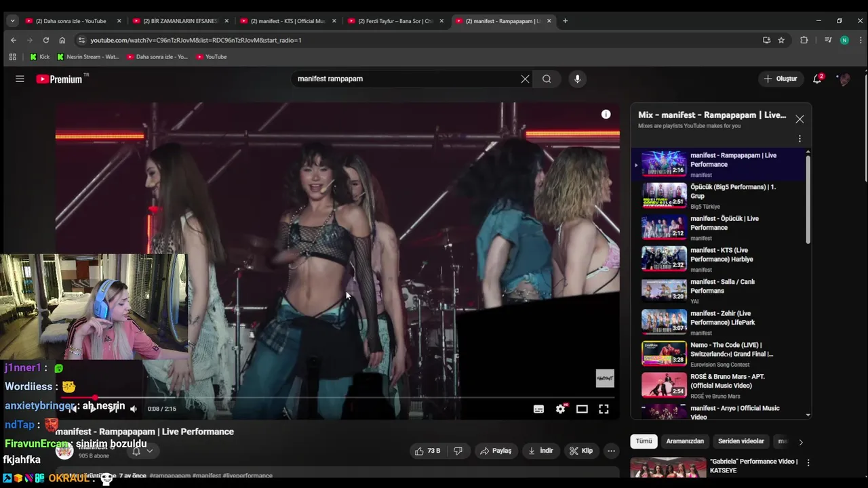Clear the search box with X
Image resolution: width=868 pixels, height=488 pixels.
(x=525, y=79)
